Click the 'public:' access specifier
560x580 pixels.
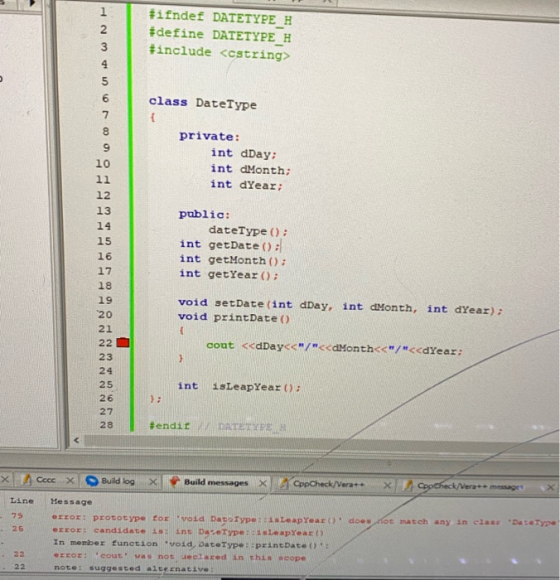[x=204, y=214]
